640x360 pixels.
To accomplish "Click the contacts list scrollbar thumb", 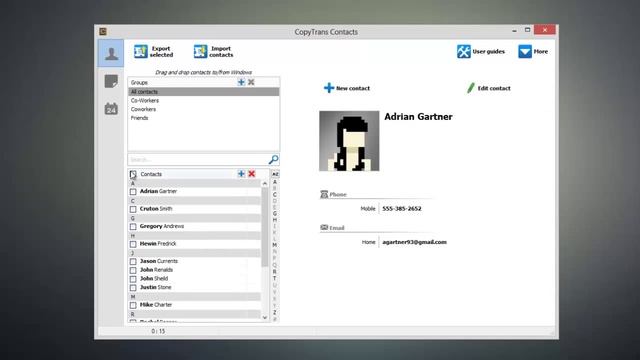I will (265, 227).
